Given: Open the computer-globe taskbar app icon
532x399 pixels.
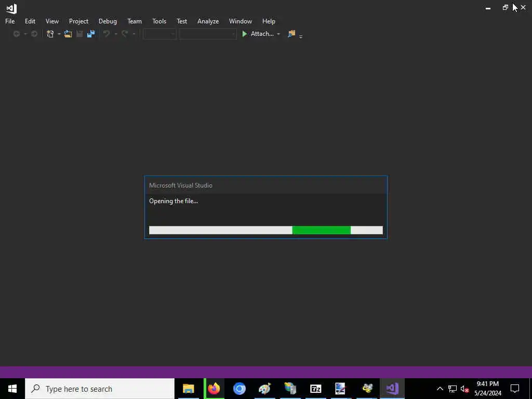Looking at the screenshot, I should coord(290,389).
